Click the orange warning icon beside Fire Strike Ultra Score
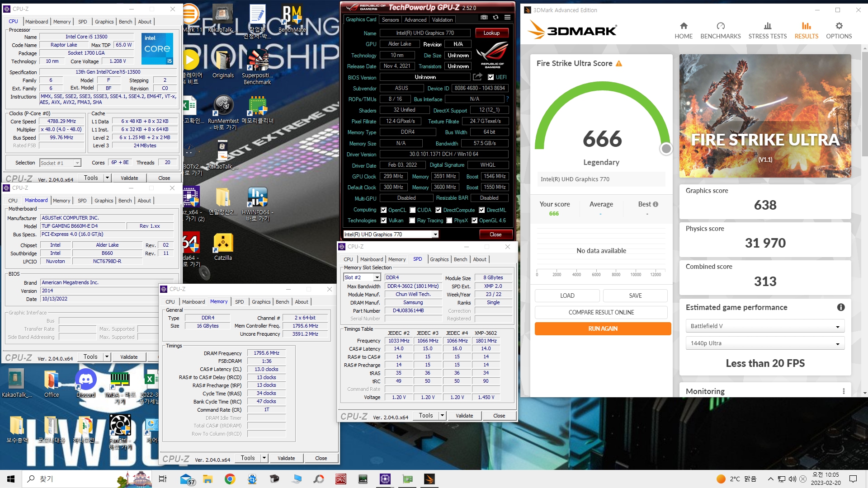 (x=619, y=64)
